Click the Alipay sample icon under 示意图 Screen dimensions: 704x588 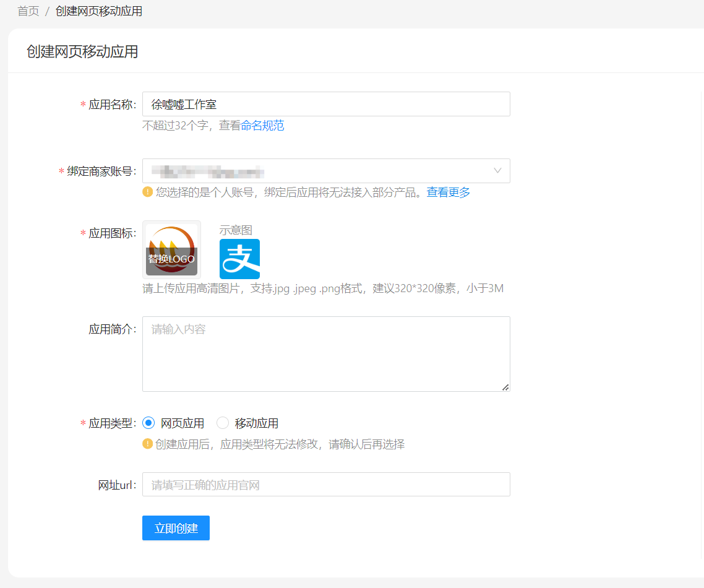click(x=239, y=259)
